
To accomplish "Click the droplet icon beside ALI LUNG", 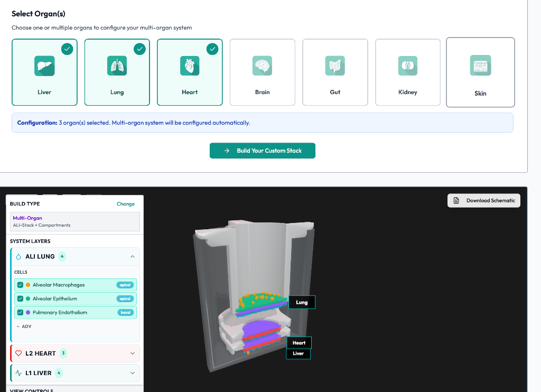I will (x=18, y=257).
